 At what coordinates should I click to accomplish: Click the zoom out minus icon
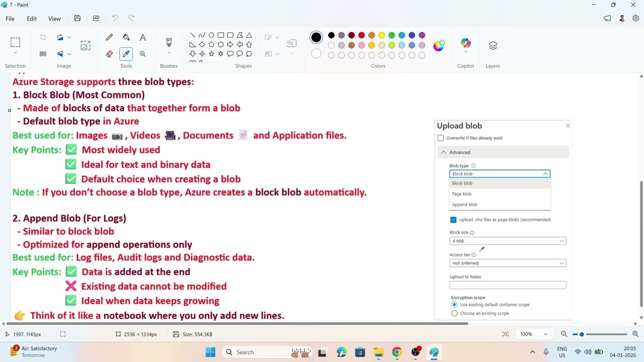(564, 334)
